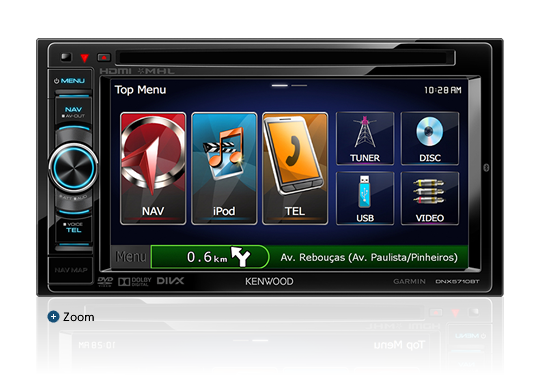Click the Top Menu title text
Image resolution: width=539 pixels, height=380 pixels.
tap(140, 90)
